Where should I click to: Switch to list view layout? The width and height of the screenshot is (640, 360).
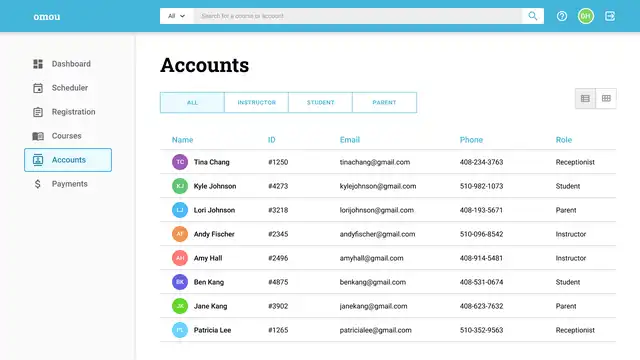[585, 98]
